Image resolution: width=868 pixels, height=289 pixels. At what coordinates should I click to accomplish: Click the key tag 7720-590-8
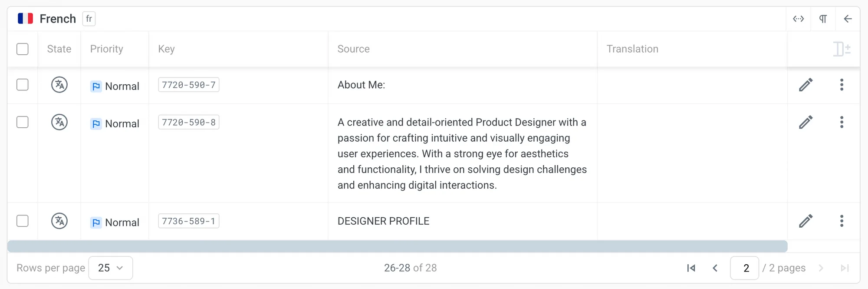[189, 123]
